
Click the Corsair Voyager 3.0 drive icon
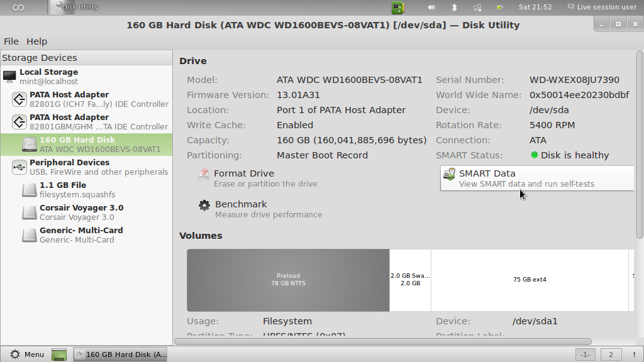(30, 212)
